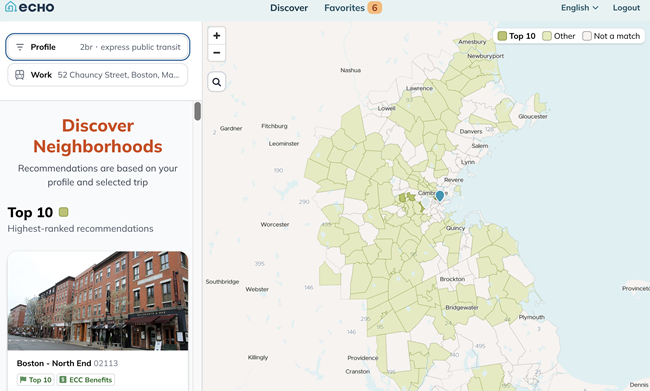Viewport: 650px width, 391px height.
Task: Click the Highest-ranked recommendations subtitle
Action: point(80,228)
